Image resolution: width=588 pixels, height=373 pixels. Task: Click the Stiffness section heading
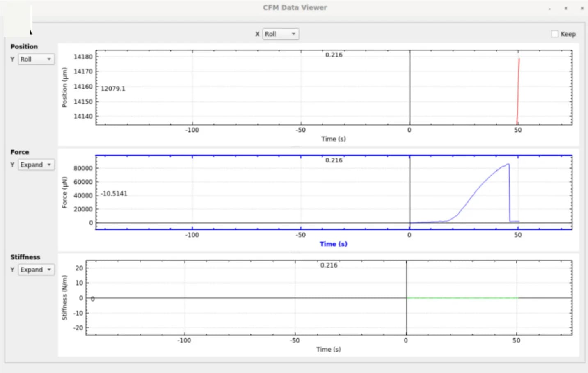pyautogui.click(x=25, y=257)
